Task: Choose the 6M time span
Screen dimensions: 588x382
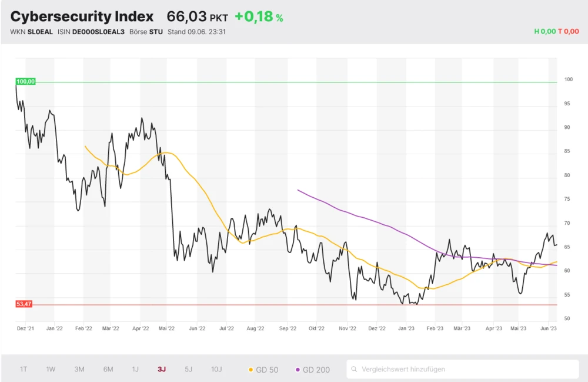Action: pos(108,369)
